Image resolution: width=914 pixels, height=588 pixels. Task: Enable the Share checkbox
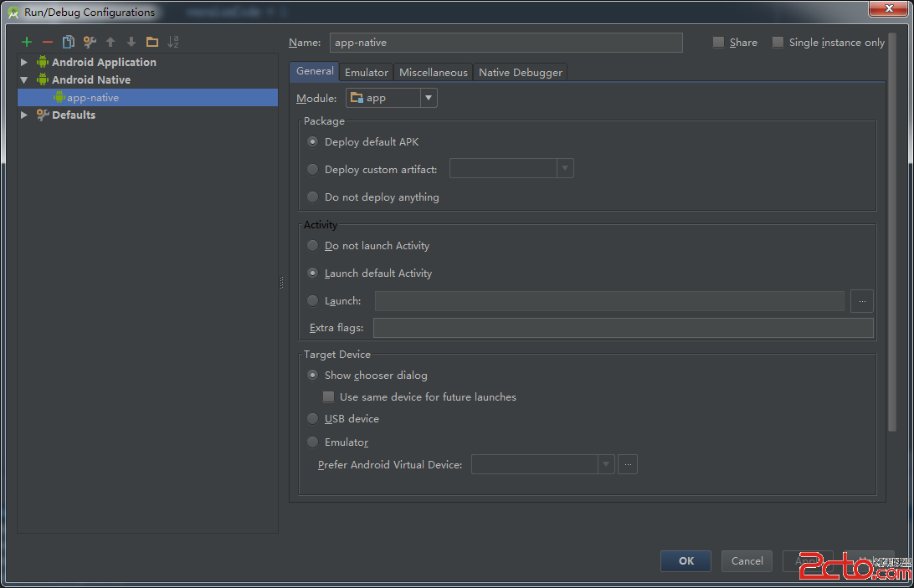[x=718, y=43]
